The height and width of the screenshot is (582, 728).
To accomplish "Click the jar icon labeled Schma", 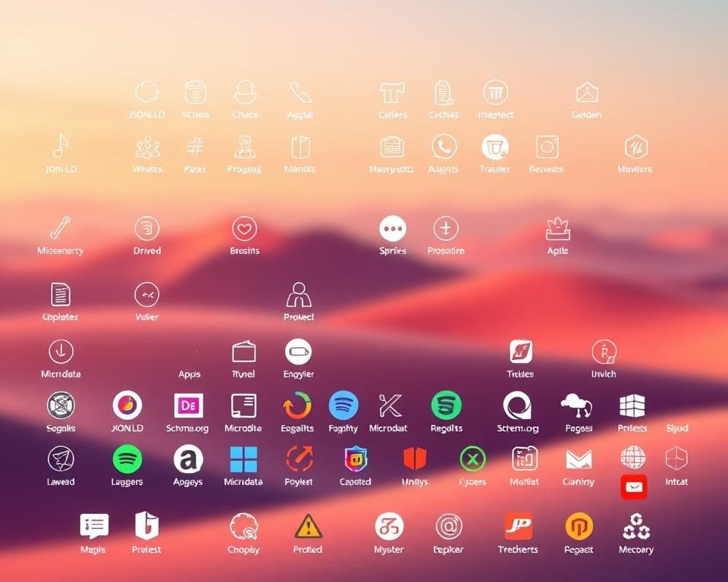I will (x=196, y=92).
